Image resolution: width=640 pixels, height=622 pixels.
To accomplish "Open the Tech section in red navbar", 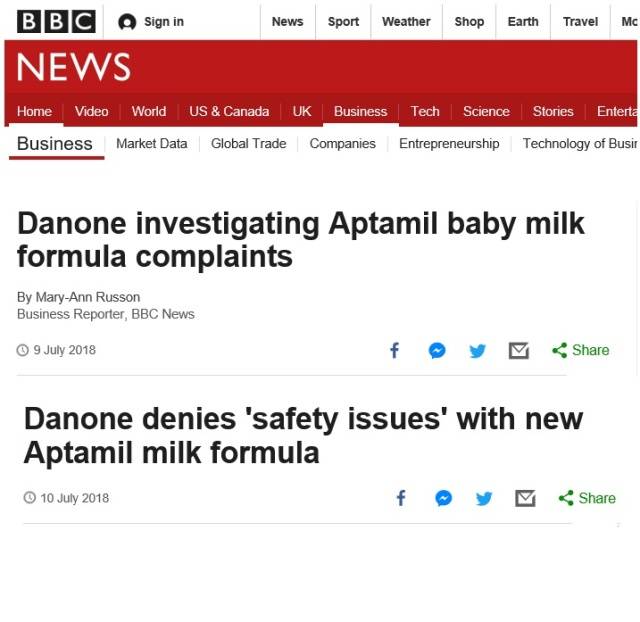I will [425, 111].
